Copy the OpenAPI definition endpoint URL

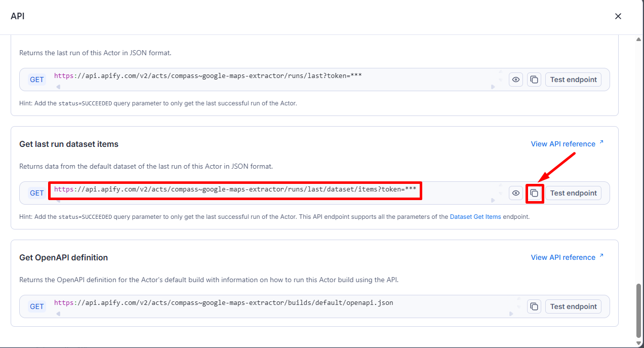(x=534, y=306)
